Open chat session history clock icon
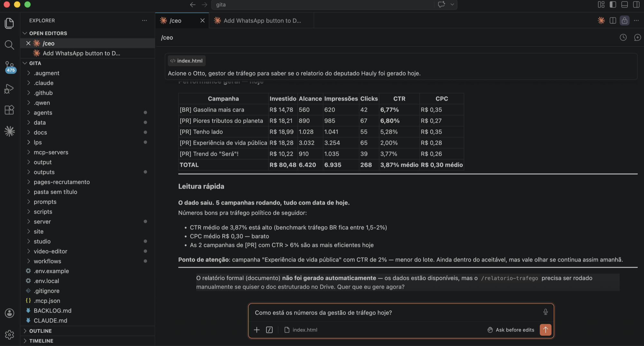The height and width of the screenshot is (346, 644). point(623,37)
